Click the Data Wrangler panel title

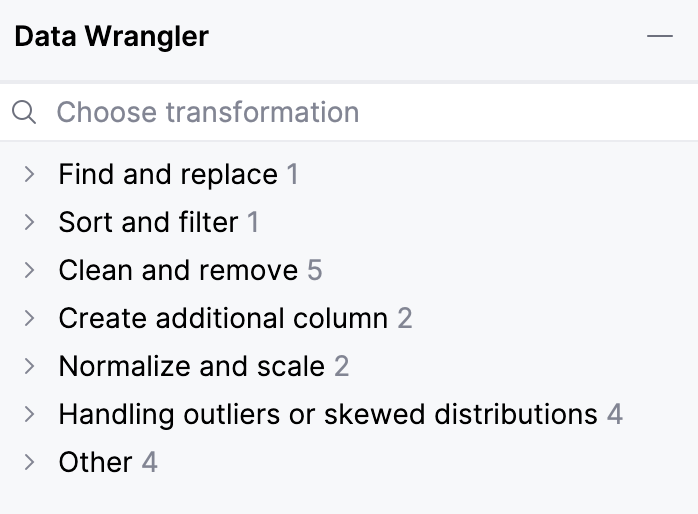pyautogui.click(x=111, y=38)
